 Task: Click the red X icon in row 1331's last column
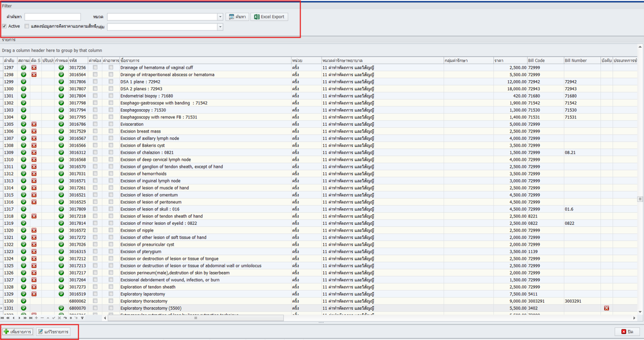pyautogui.click(x=607, y=308)
